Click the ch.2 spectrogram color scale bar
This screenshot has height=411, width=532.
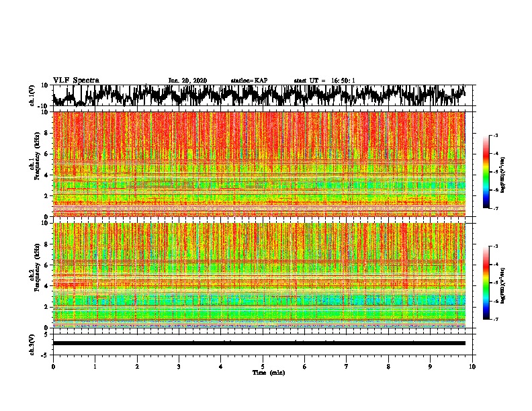(x=486, y=283)
